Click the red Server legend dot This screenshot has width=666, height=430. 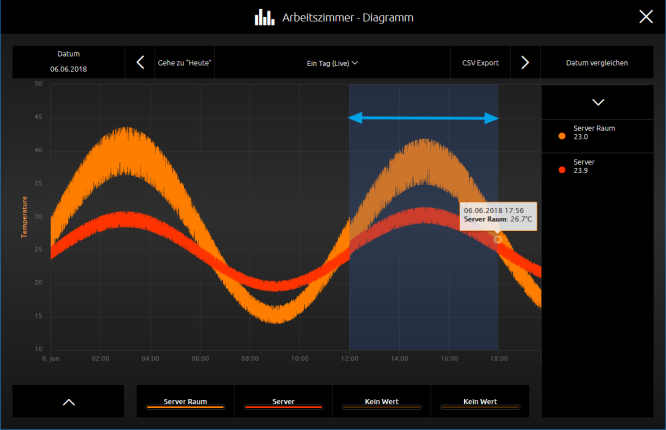(562, 170)
